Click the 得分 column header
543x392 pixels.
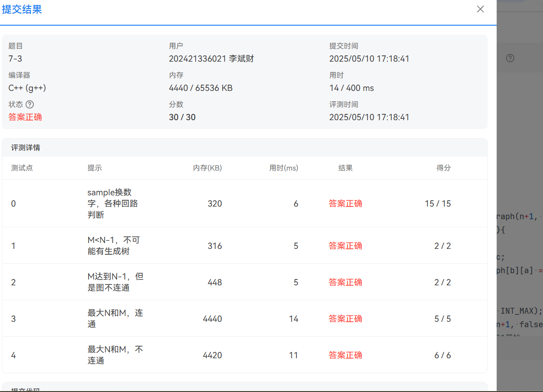pos(444,168)
